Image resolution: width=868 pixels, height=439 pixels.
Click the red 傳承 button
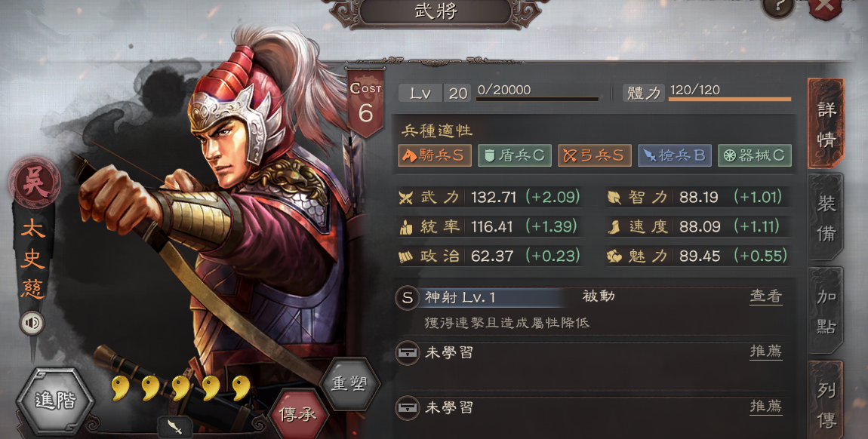(299, 415)
